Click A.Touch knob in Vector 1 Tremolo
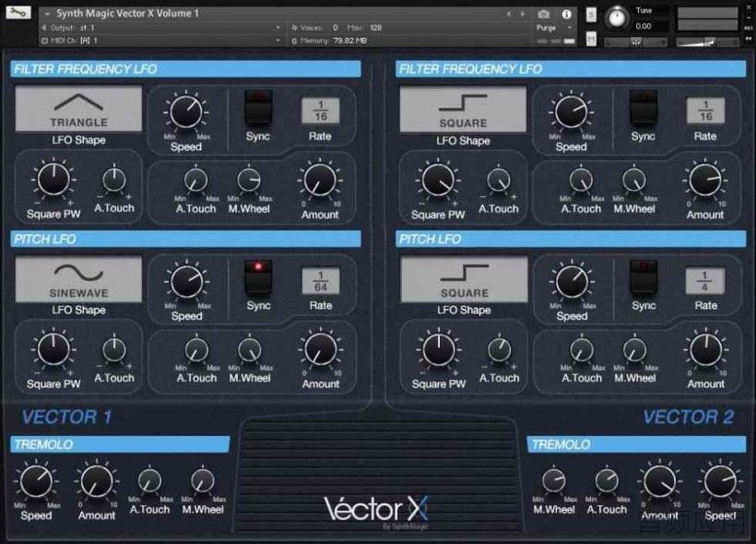This screenshot has width=756, height=544. coord(150,481)
